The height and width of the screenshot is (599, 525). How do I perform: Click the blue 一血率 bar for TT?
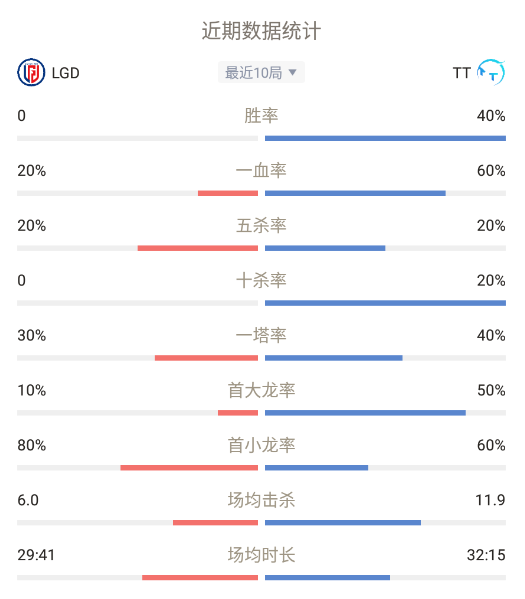pos(355,193)
